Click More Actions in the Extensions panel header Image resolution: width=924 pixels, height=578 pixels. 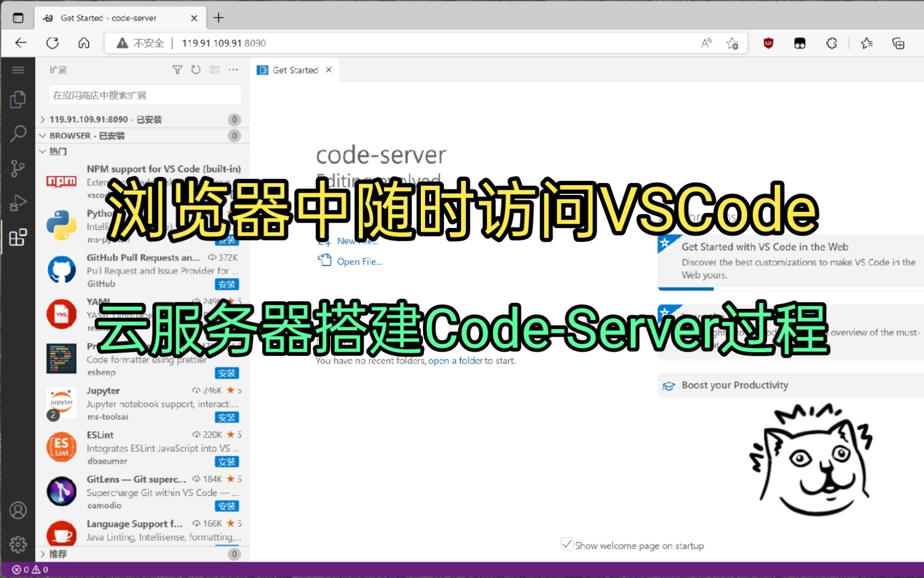(233, 70)
